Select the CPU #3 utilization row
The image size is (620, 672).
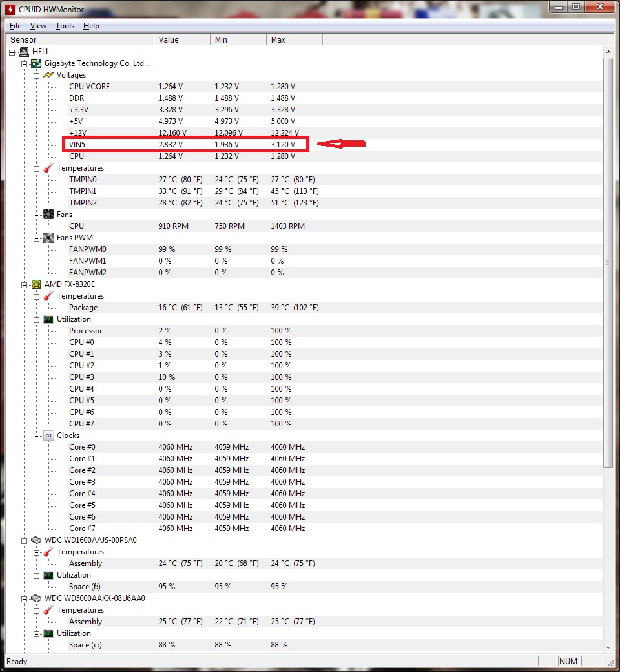coord(335,377)
